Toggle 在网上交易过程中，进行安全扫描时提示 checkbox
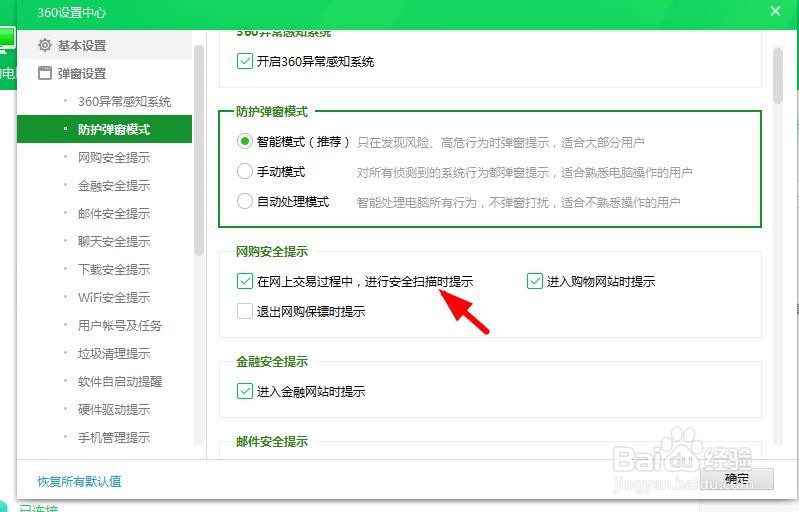 [245, 281]
